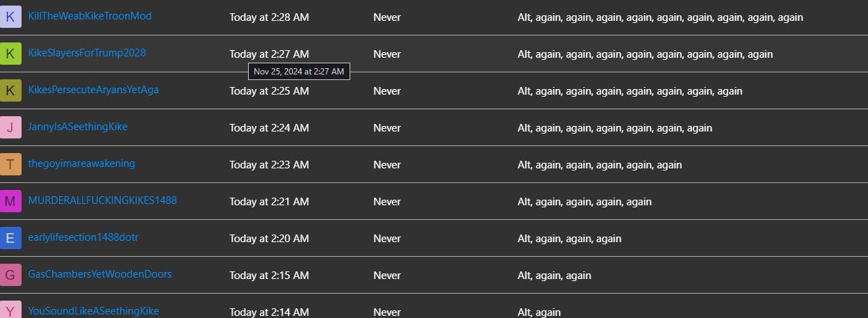Open the pink J avatar profile
The height and width of the screenshot is (318, 868).
(10, 127)
